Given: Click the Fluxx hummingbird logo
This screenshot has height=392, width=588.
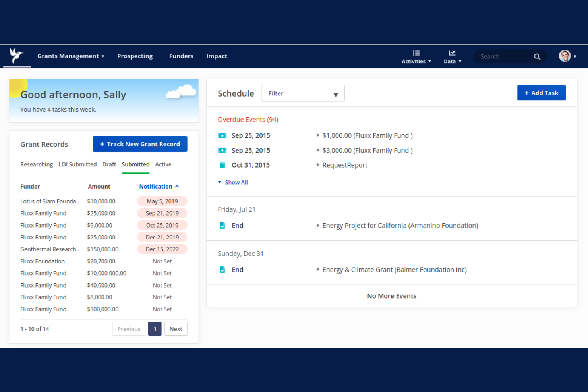Looking at the screenshot, I should (x=17, y=56).
